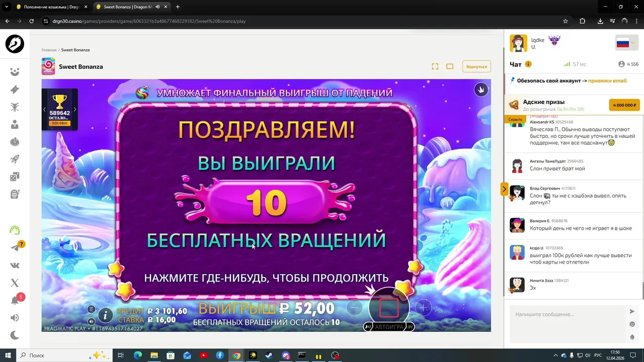This screenshot has width=644, height=362.
Task: Click online users count 4 556
Action: [x=628, y=64]
